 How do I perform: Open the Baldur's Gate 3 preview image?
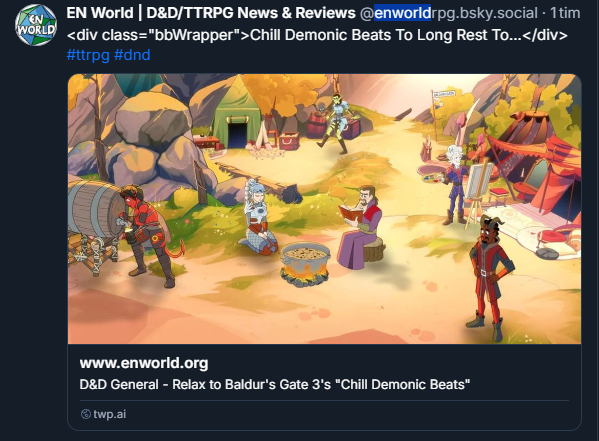pyautogui.click(x=324, y=209)
